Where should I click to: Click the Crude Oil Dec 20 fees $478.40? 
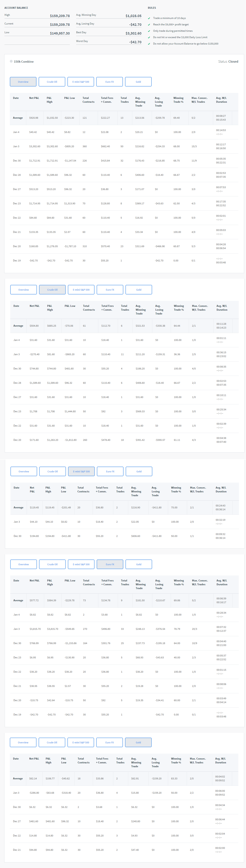(x=106, y=440)
